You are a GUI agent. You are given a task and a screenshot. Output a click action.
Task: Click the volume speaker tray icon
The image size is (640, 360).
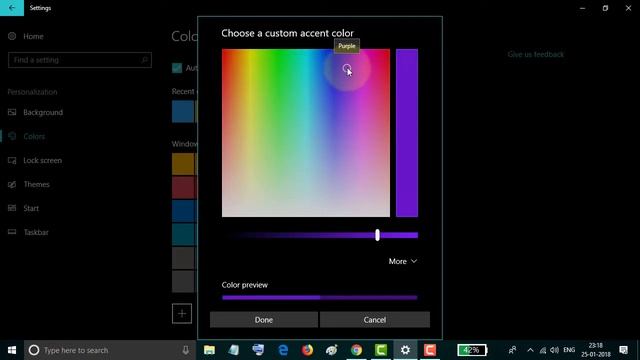[x=554, y=350]
